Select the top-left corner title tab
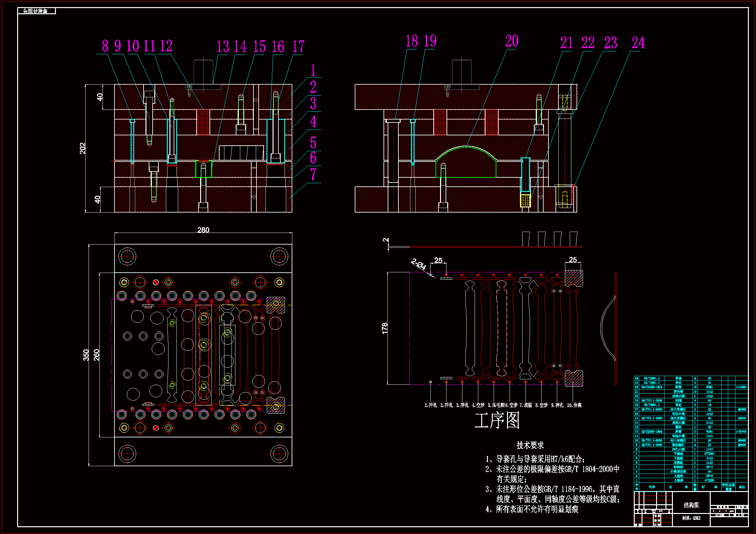 tap(36, 11)
